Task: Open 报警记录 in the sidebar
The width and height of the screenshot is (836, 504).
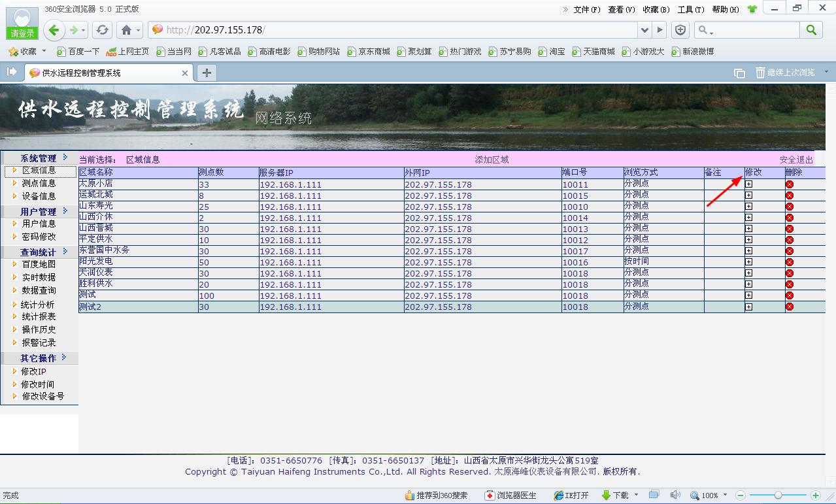Action: pyautogui.click(x=39, y=343)
